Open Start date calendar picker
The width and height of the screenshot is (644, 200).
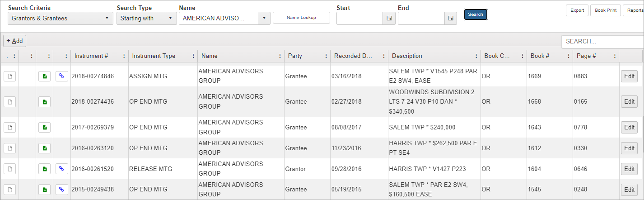(389, 18)
